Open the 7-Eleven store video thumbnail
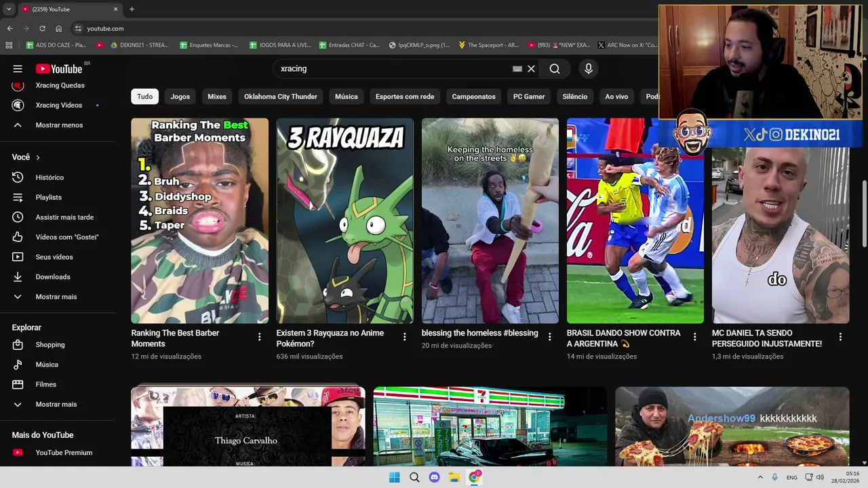Viewport: 868px width, 488px height. 490,426
